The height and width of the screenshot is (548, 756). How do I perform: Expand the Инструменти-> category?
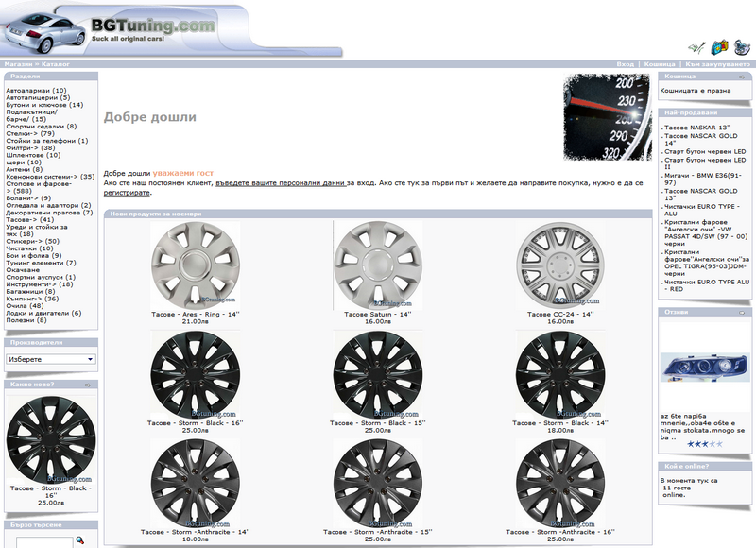40,284
